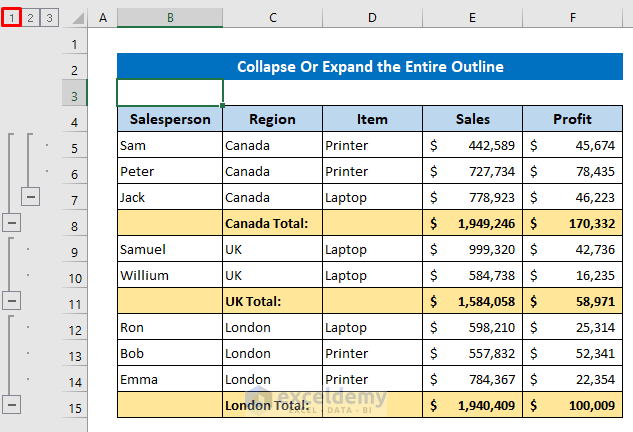Select cell containing Samuel

(x=170, y=249)
